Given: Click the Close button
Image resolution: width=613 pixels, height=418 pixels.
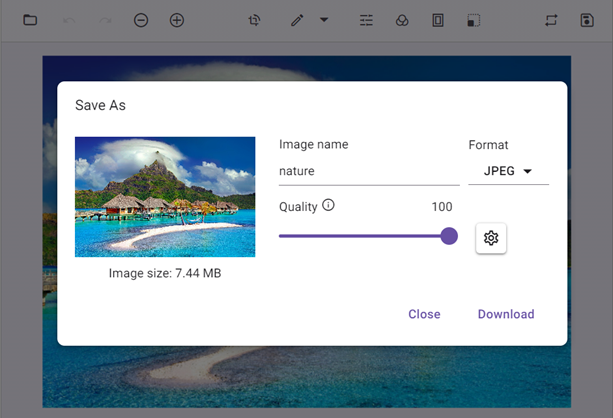Looking at the screenshot, I should 424,314.
